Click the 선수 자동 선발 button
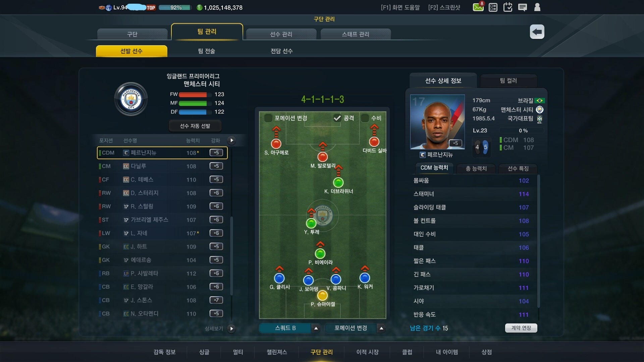 point(195,126)
